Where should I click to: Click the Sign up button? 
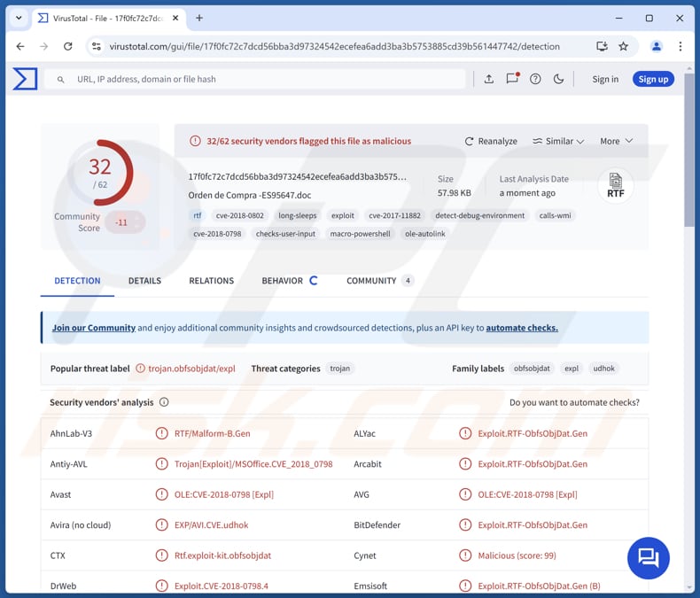coord(653,79)
